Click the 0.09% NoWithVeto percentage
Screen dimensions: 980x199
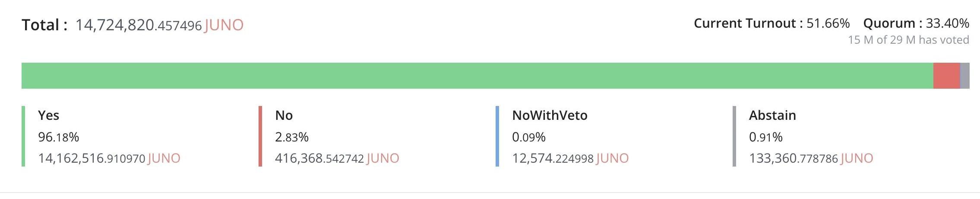[529, 137]
